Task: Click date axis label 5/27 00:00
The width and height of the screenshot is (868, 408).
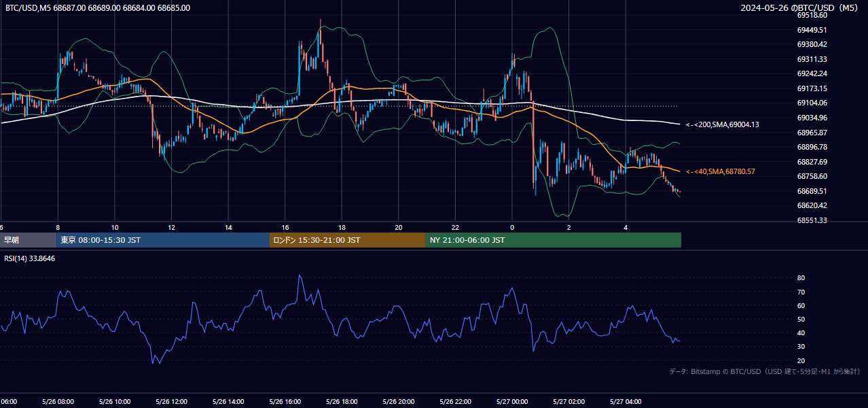Action: (x=512, y=402)
